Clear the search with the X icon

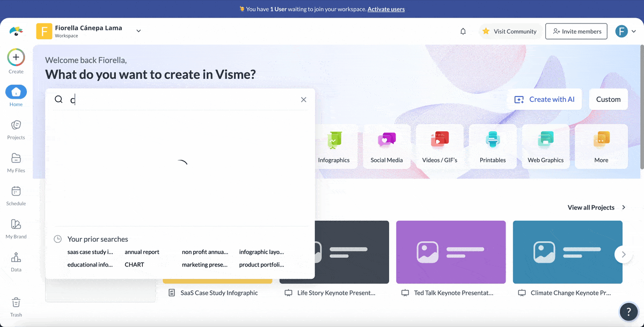tap(303, 99)
